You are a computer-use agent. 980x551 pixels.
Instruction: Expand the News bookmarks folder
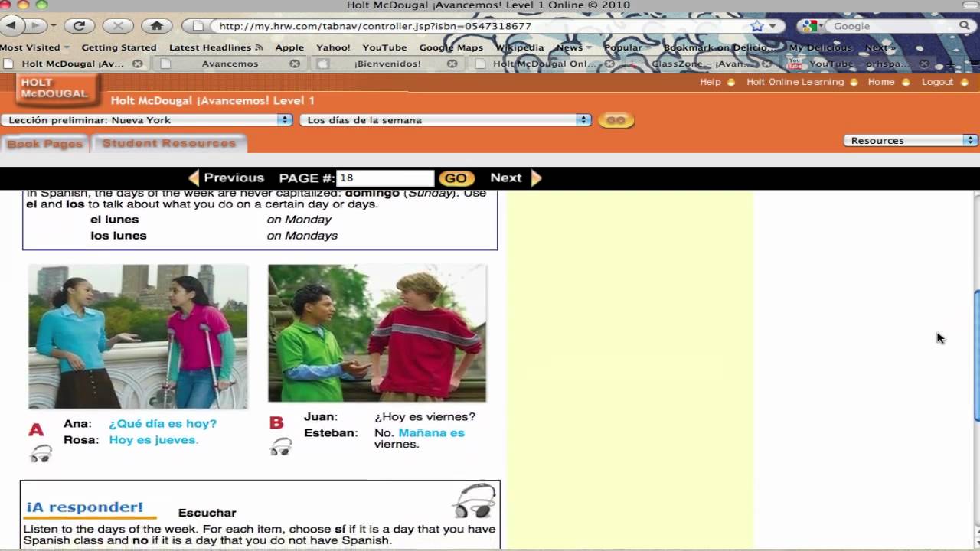point(573,47)
